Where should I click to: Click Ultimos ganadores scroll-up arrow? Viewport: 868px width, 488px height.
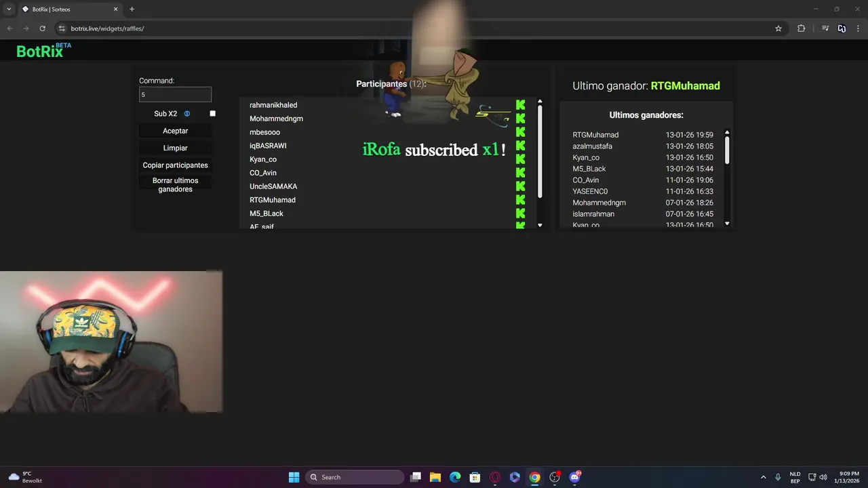pos(727,133)
